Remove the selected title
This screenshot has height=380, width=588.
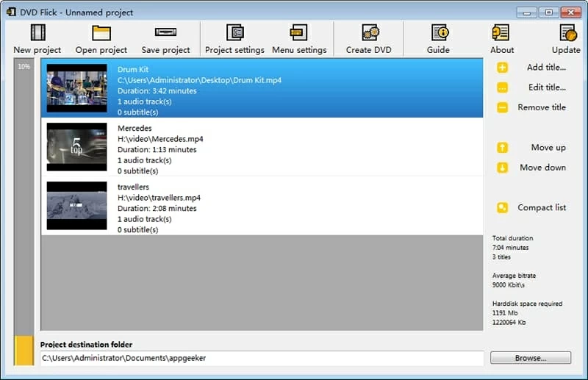coord(535,107)
